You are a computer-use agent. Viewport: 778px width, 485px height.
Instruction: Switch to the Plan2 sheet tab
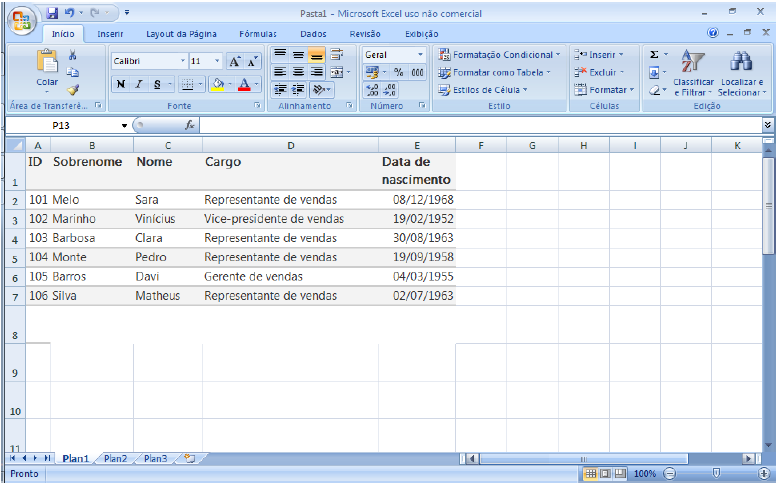(115, 458)
